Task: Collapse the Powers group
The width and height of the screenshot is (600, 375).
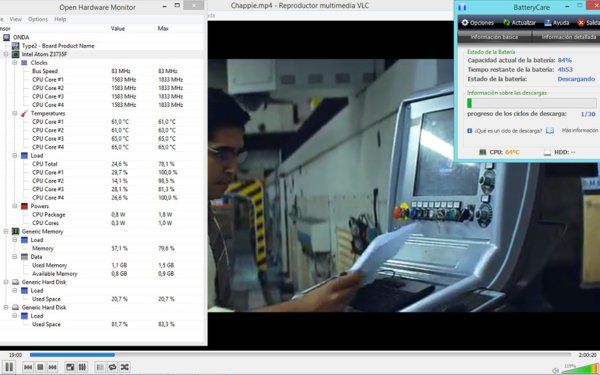Action: tap(15, 206)
